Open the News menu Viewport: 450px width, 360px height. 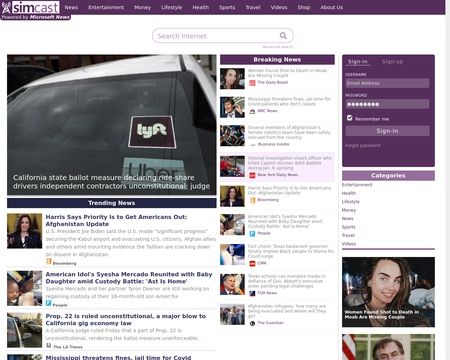[x=71, y=7]
